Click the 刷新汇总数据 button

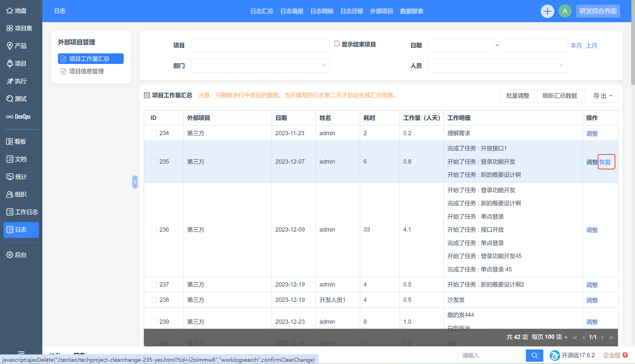[559, 96]
